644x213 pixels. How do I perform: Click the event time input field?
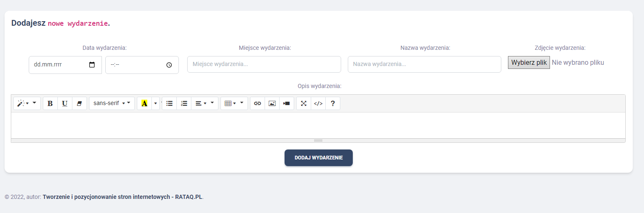click(142, 65)
